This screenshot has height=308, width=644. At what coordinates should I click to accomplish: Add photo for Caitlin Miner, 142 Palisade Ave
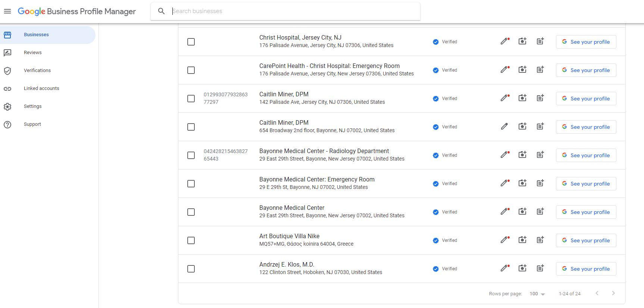[522, 98]
